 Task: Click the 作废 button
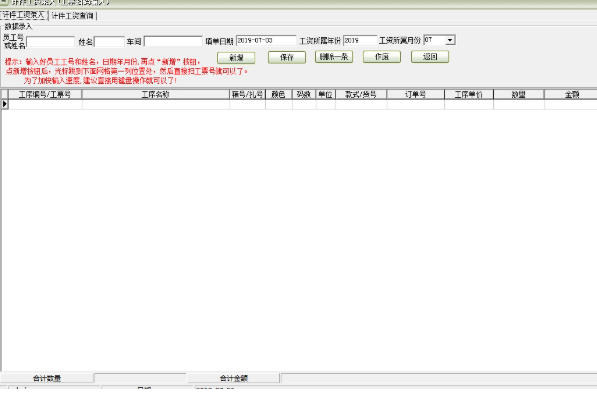point(382,57)
